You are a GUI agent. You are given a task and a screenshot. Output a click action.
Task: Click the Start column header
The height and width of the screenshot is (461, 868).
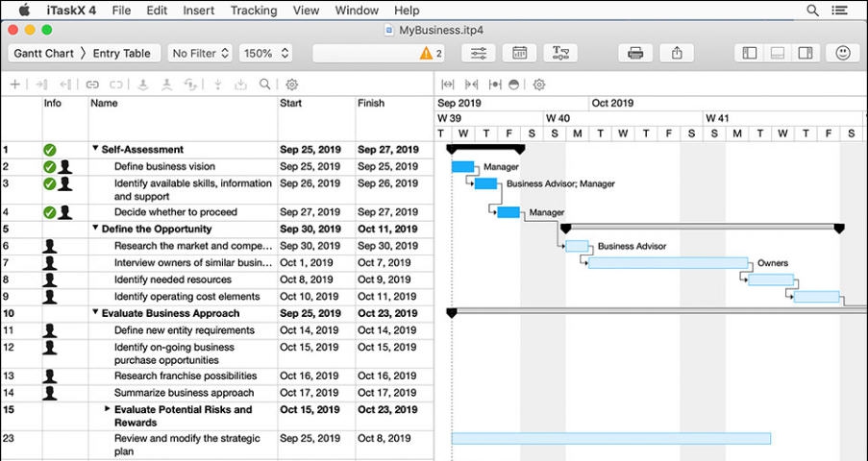316,118
